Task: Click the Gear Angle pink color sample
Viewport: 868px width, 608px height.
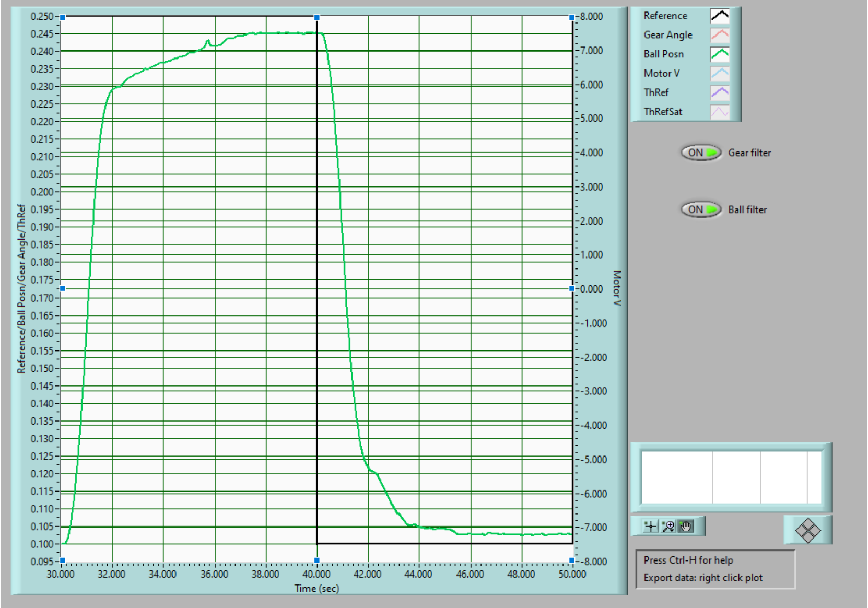Action: [x=720, y=34]
